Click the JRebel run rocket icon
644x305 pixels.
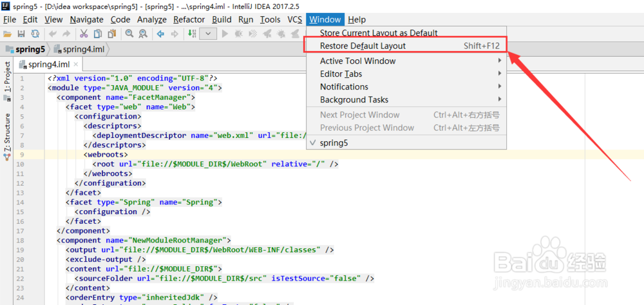click(x=267, y=34)
